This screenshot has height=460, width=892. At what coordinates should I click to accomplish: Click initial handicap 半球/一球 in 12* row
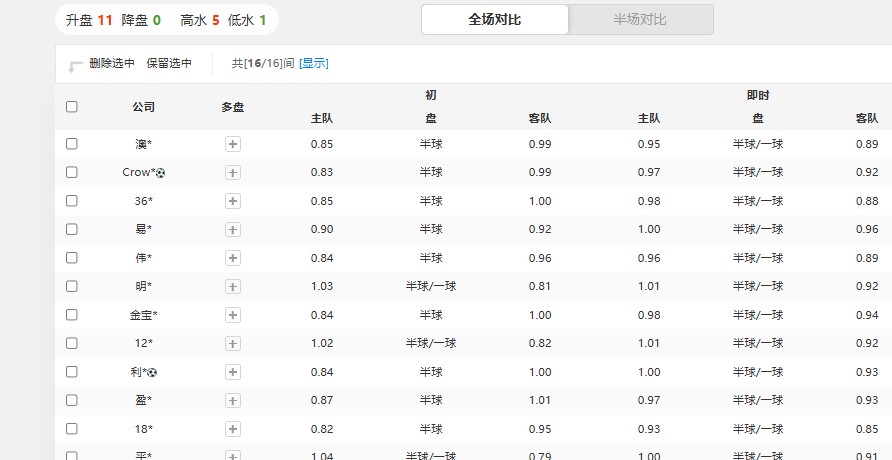(x=431, y=343)
